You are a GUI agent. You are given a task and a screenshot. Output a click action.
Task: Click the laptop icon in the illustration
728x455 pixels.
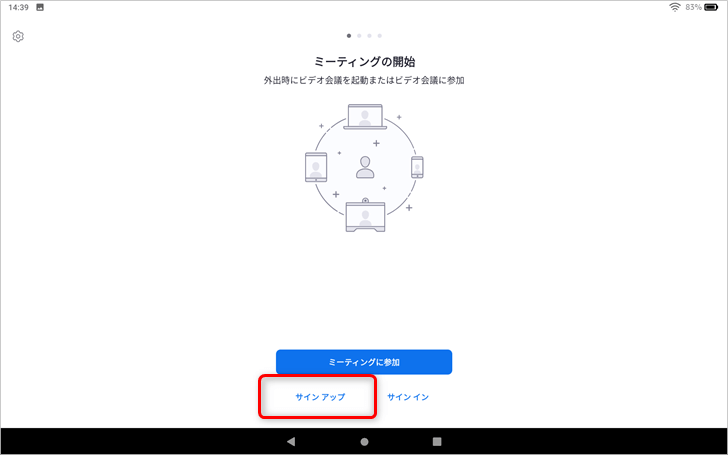pos(364,117)
